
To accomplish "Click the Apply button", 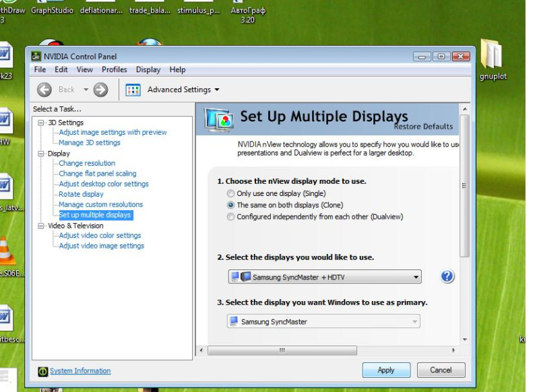I will (386, 370).
